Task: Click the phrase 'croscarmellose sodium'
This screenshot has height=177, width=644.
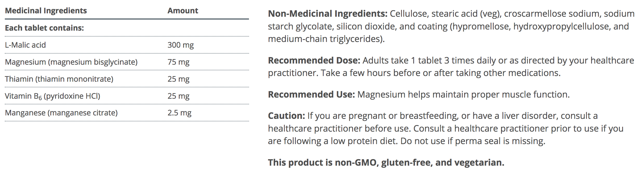Action: [552, 14]
